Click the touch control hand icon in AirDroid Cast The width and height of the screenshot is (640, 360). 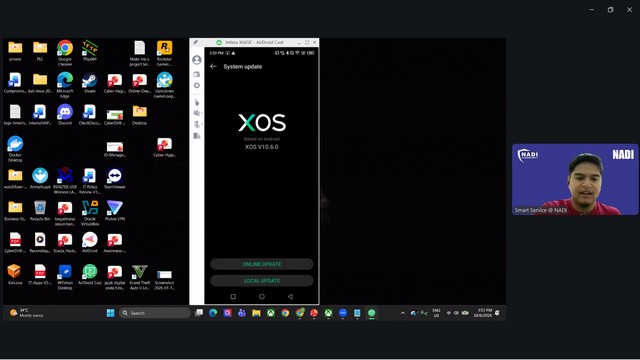coord(197,102)
